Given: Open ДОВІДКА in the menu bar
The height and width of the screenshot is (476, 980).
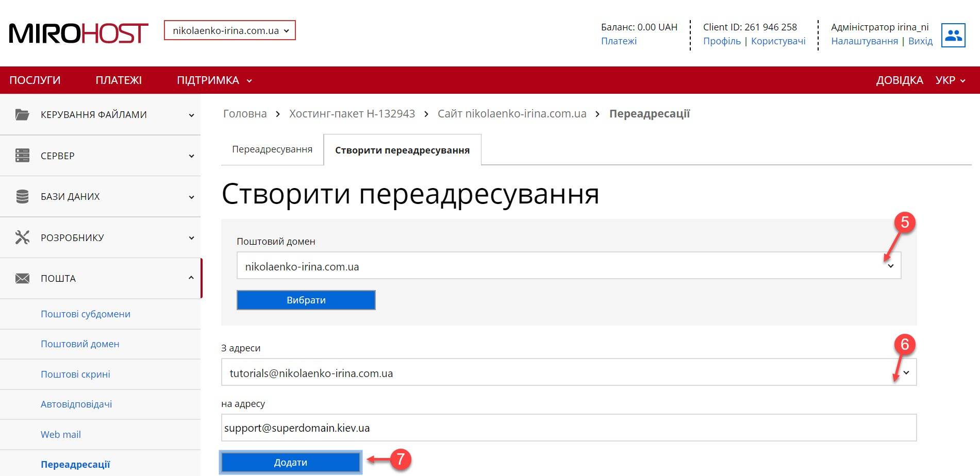Looking at the screenshot, I should 900,80.
